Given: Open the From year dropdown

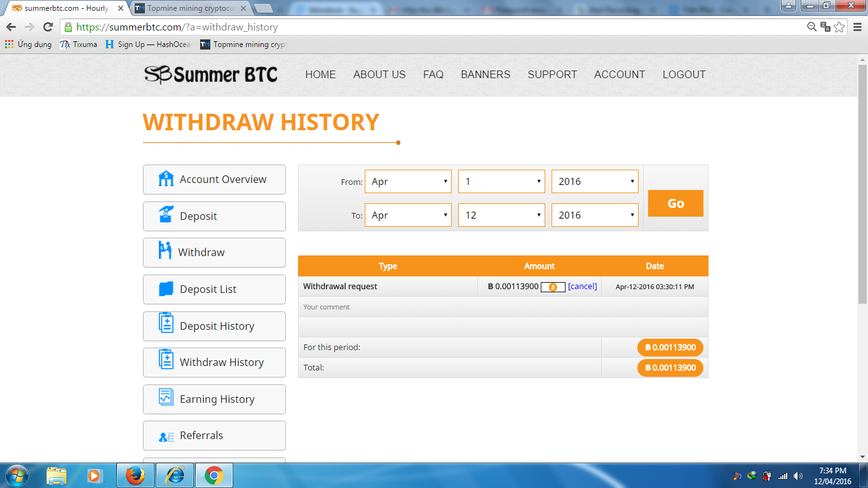Looking at the screenshot, I should click(x=595, y=181).
